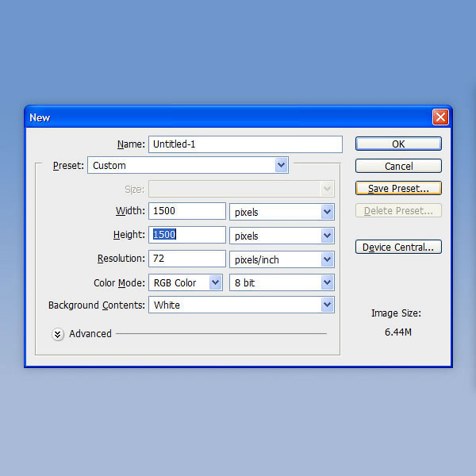Open the pixels/inch resolution units dropdown
Screen dimensions: 476x476
(x=282, y=259)
